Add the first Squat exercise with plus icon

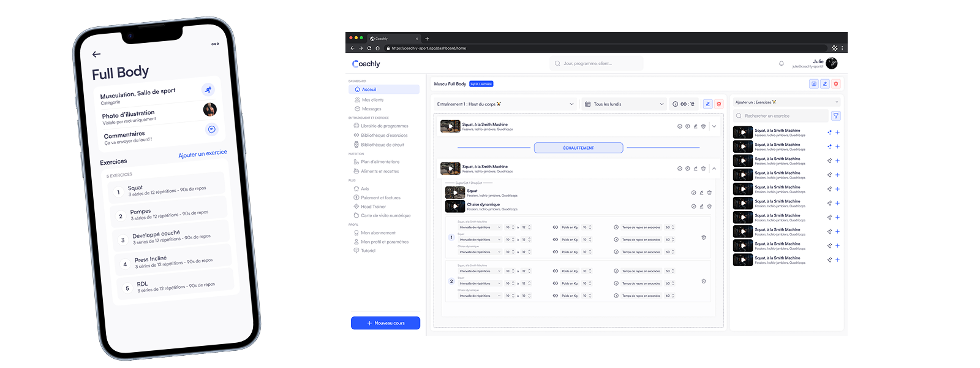click(x=837, y=132)
